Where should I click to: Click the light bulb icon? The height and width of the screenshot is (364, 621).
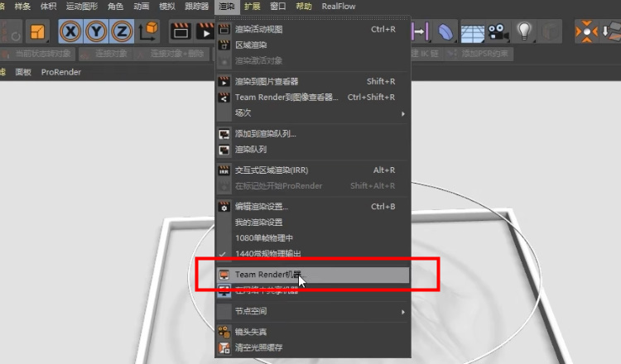click(524, 31)
